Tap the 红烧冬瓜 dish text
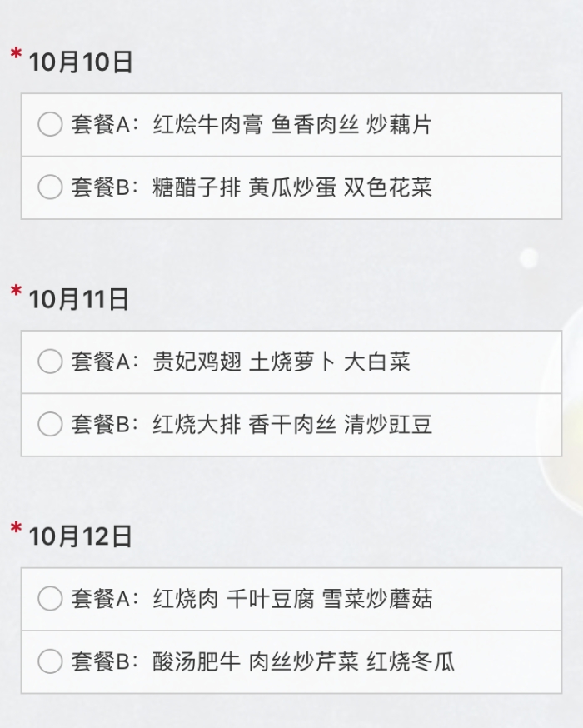The image size is (583, 728). (x=411, y=661)
